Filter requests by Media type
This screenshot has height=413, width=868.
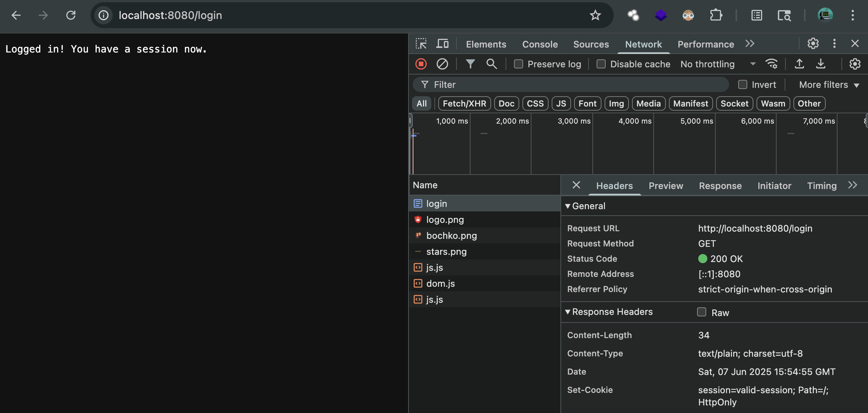click(648, 103)
